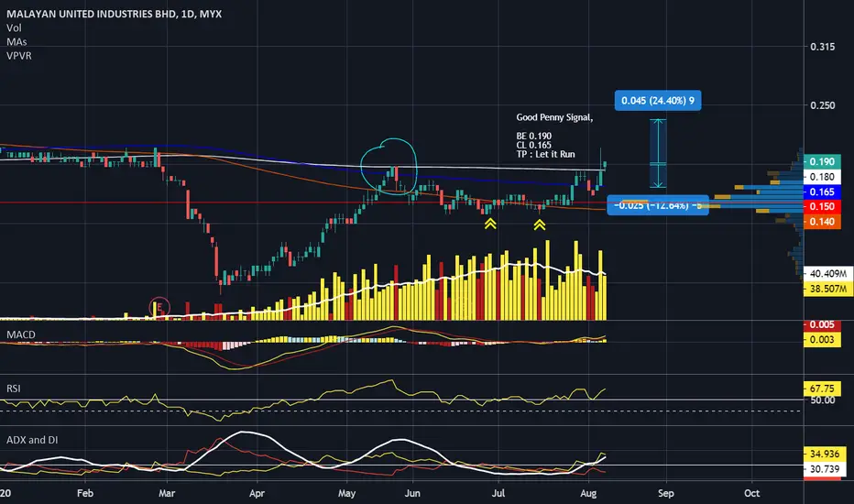Click the yellow 0.003 MACD value label
The image size is (854, 504).
click(x=823, y=340)
